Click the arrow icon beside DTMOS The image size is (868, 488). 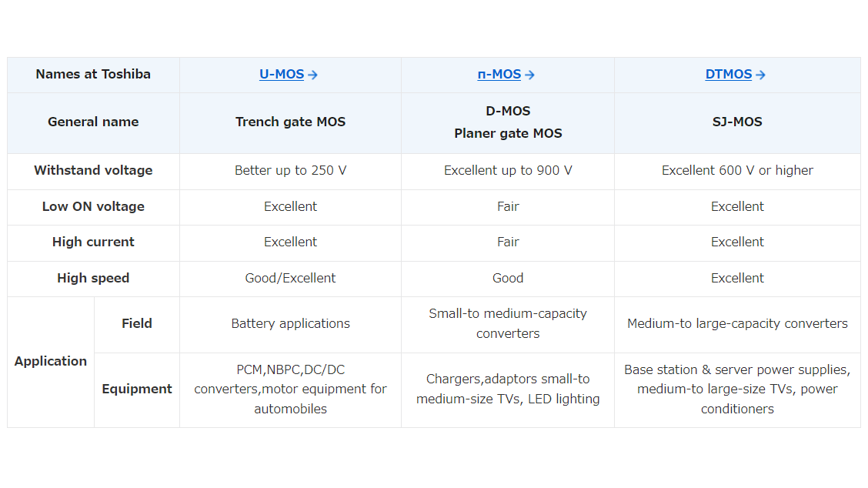(x=760, y=75)
